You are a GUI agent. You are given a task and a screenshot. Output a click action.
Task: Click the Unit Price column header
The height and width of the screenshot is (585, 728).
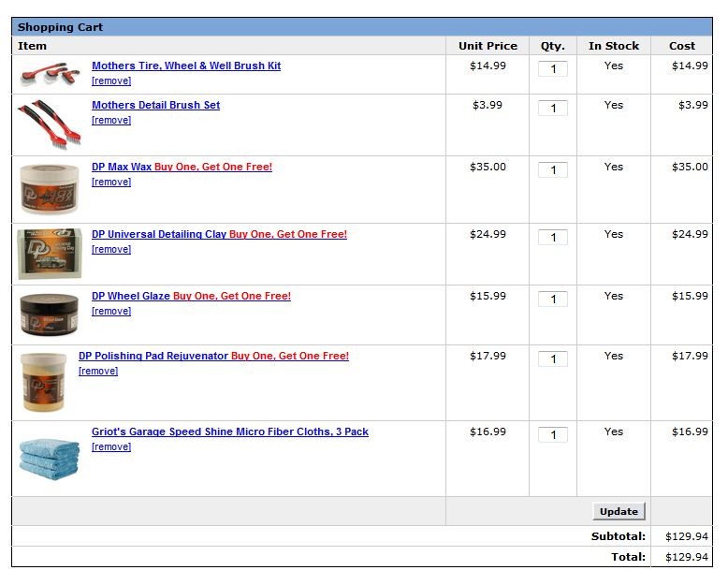click(x=488, y=46)
